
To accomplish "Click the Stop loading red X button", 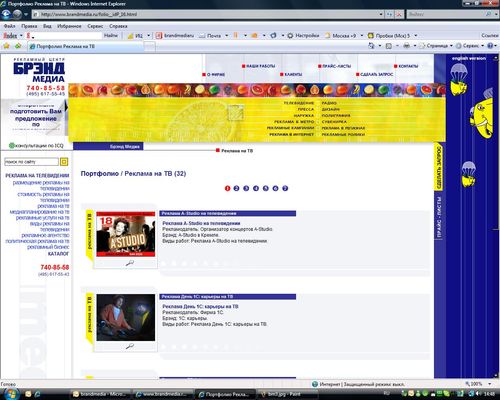I will [x=399, y=14].
